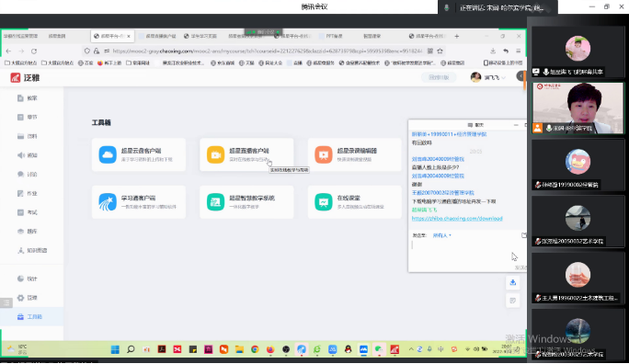Expand the system tray hidden icons chevron

point(411,349)
